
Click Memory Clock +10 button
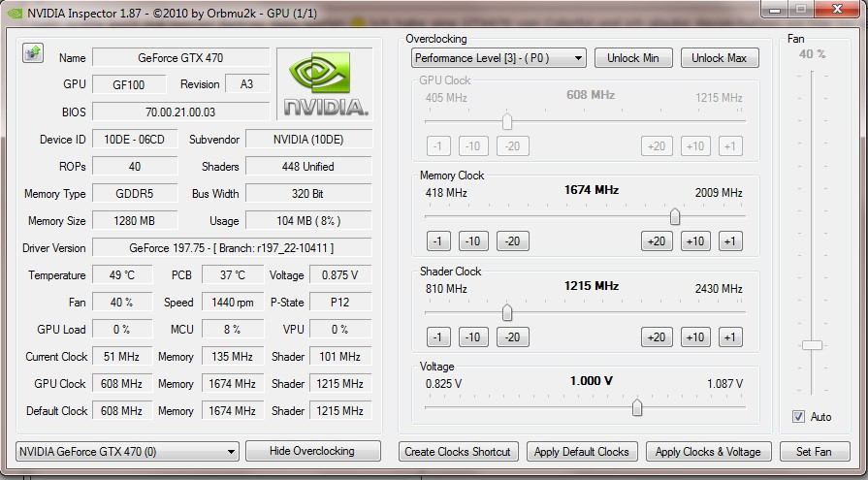[x=695, y=241]
